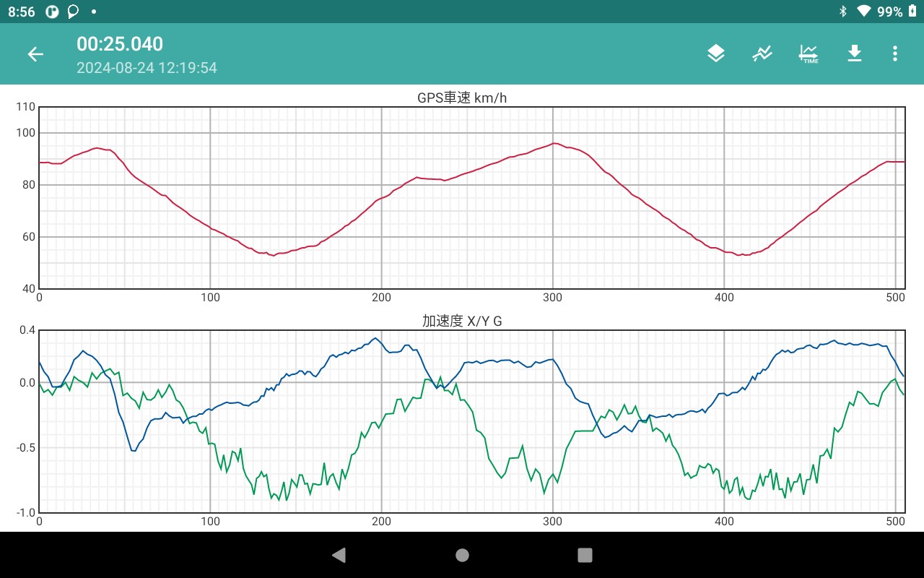Tap the line graph comparison icon
Image resolution: width=924 pixels, height=578 pixels.
point(762,53)
